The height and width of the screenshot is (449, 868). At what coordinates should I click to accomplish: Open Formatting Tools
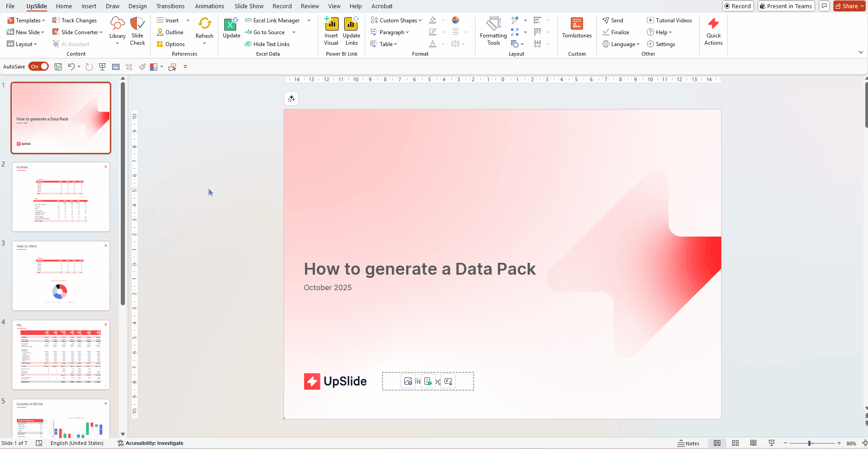[493, 31]
